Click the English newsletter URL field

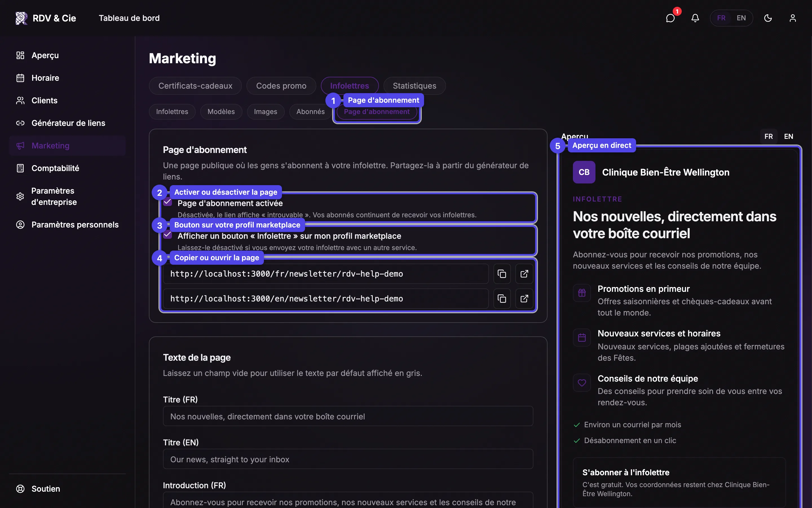coord(325,298)
